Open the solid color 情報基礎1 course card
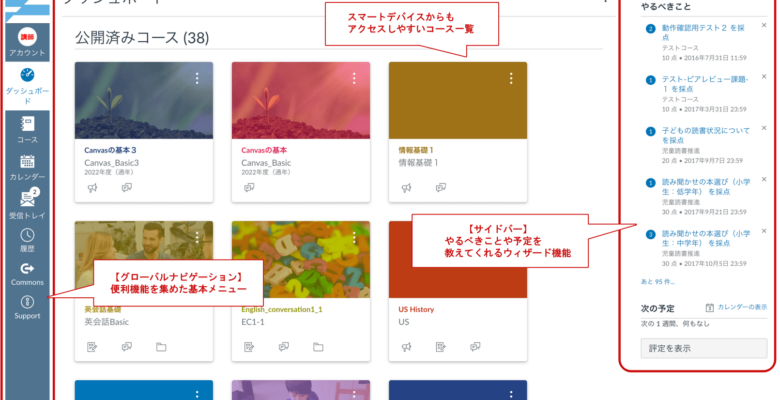The image size is (780, 400). pos(458,132)
